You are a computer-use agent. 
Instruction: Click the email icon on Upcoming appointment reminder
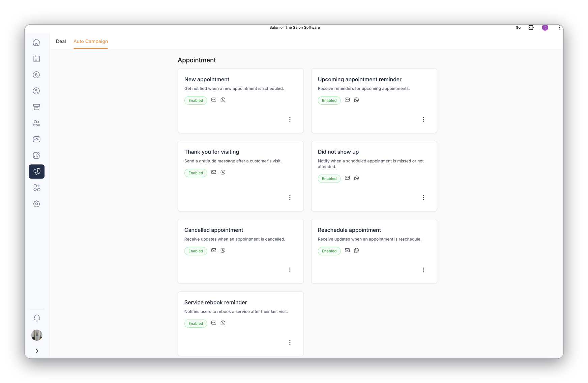[347, 100]
